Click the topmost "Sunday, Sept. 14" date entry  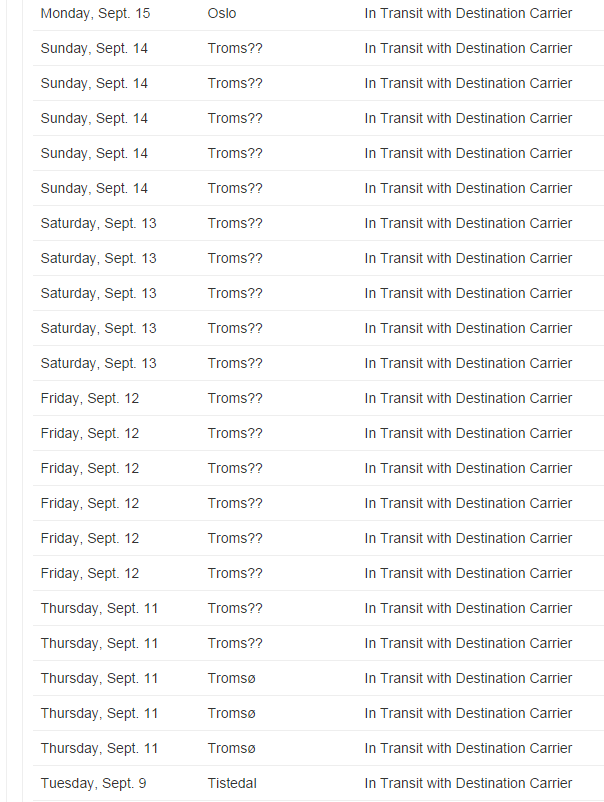point(94,48)
